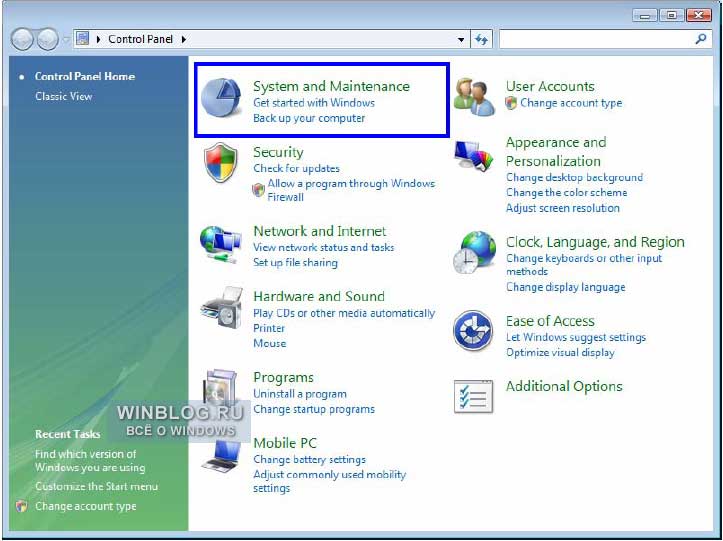Click the Mouse link
The image size is (723, 541).
click(269, 344)
